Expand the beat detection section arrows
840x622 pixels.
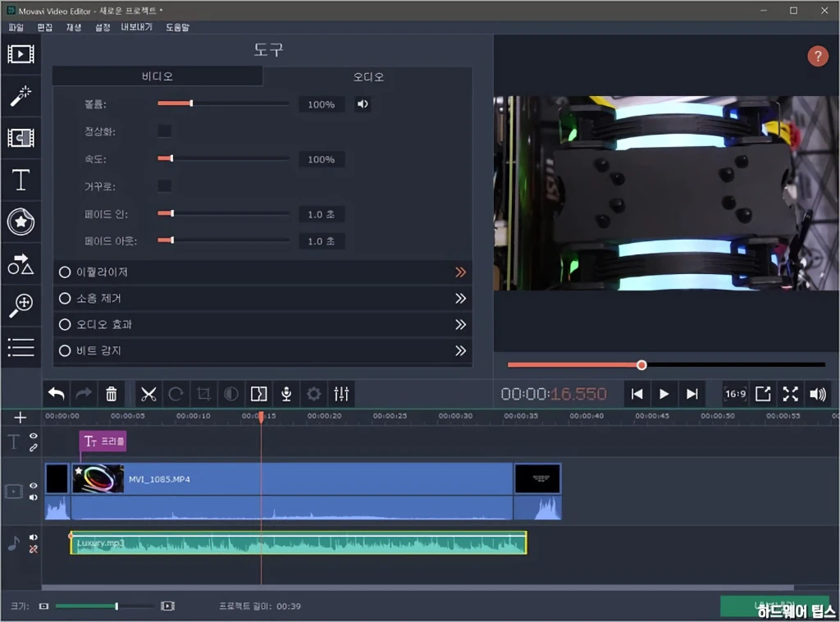tap(461, 351)
